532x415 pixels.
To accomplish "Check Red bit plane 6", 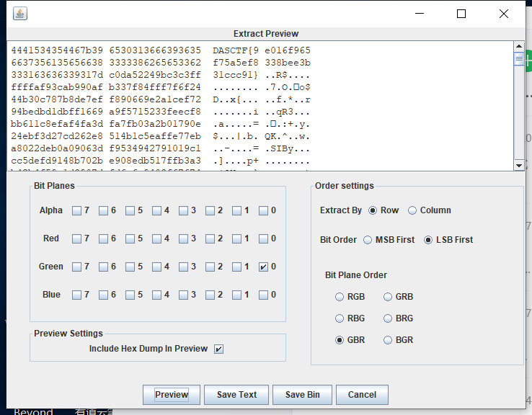I will click(x=104, y=239).
